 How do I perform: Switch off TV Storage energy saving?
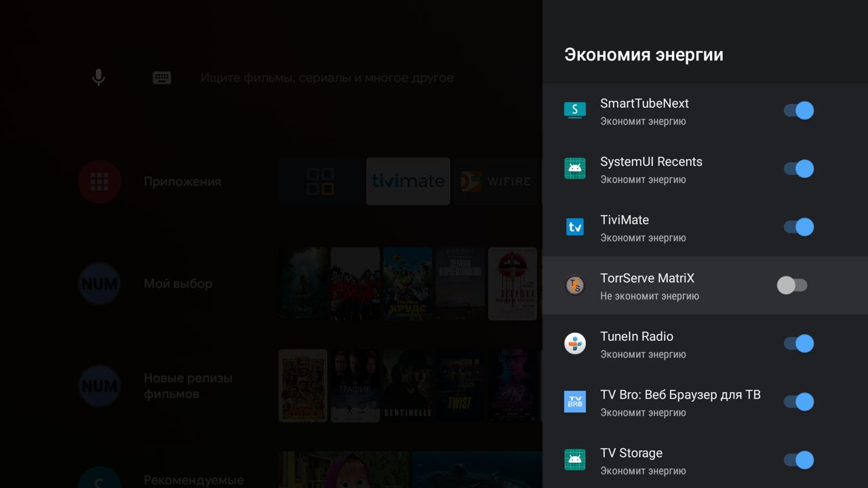click(x=799, y=460)
